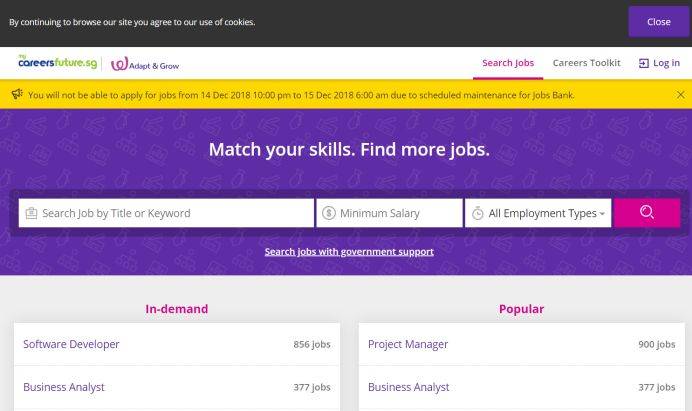
Task: Open Search jobs with government support link
Action: [x=349, y=252]
